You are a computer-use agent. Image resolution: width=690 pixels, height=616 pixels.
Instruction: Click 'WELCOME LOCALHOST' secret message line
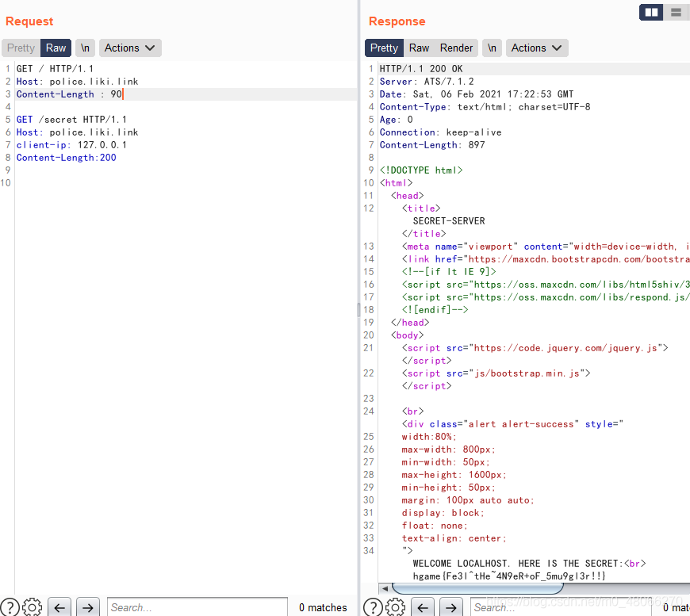click(529, 563)
